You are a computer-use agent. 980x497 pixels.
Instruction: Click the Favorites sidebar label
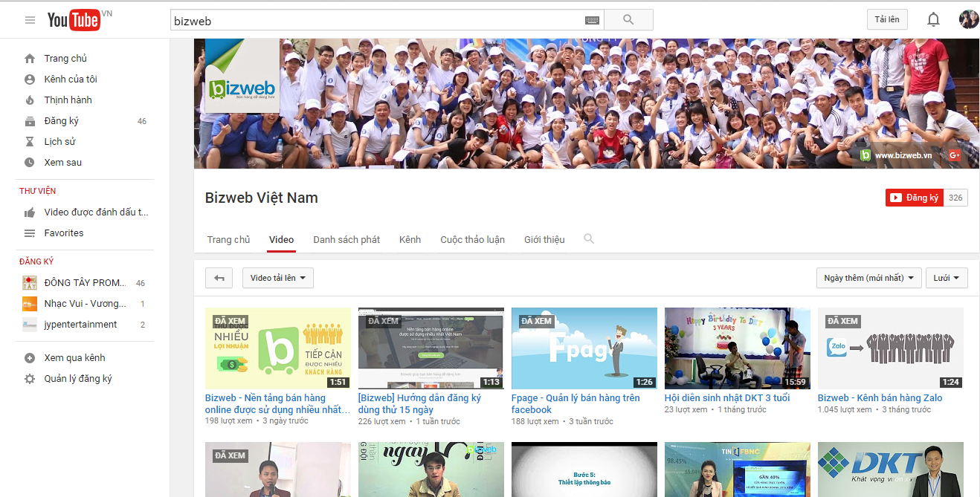coord(64,233)
